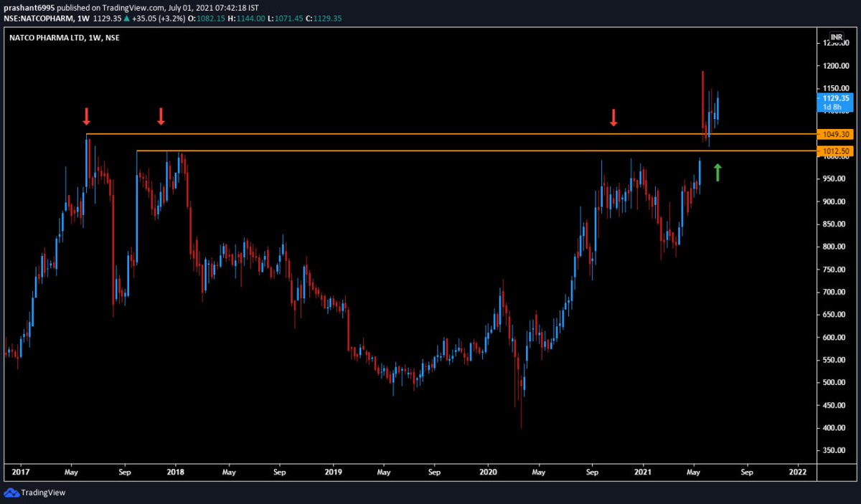
Task: Click 'NATCO PHARMA LTD, 1W, NSE' chart title
Action: (x=65, y=38)
